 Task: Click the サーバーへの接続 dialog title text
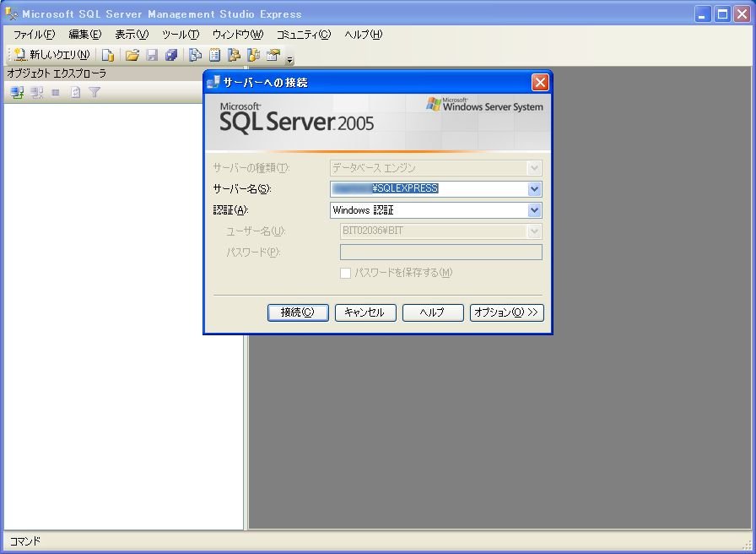coord(266,83)
